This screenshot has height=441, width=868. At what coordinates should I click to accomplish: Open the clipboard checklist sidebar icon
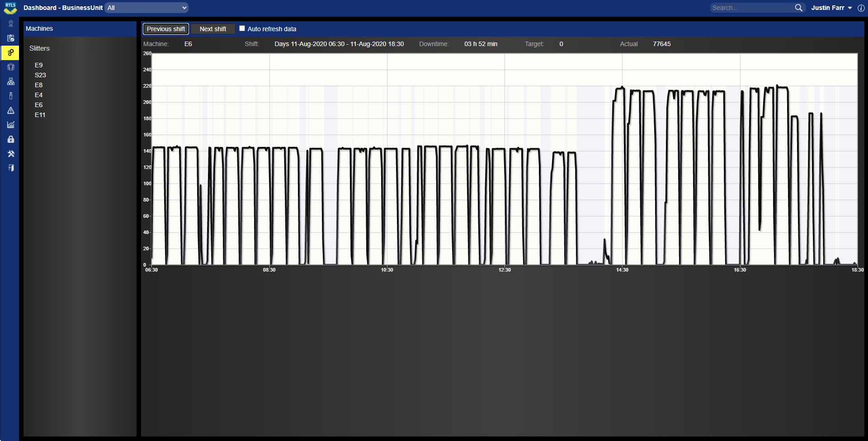[11, 38]
